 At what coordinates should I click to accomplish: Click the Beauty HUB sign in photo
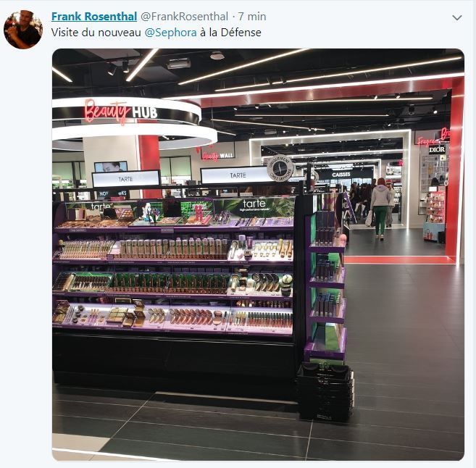[x=121, y=112]
